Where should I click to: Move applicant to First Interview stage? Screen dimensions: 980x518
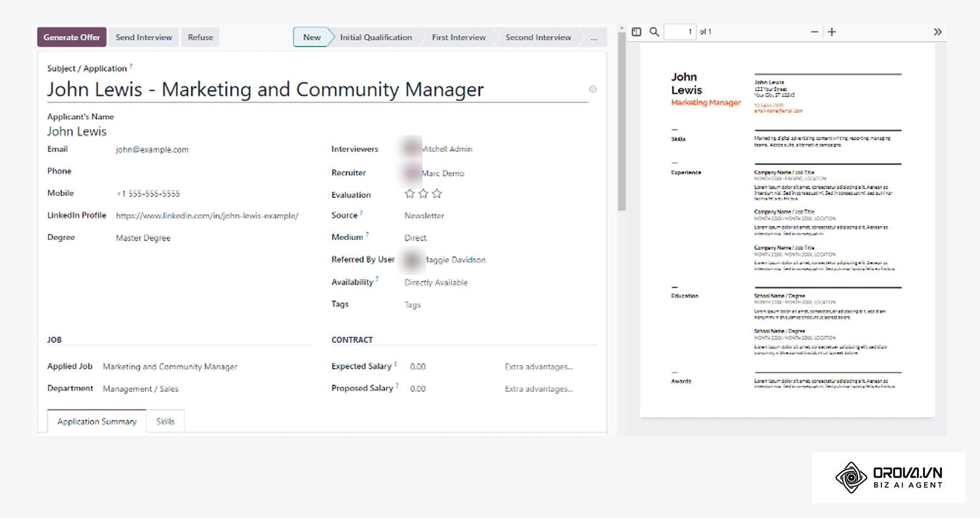click(459, 37)
